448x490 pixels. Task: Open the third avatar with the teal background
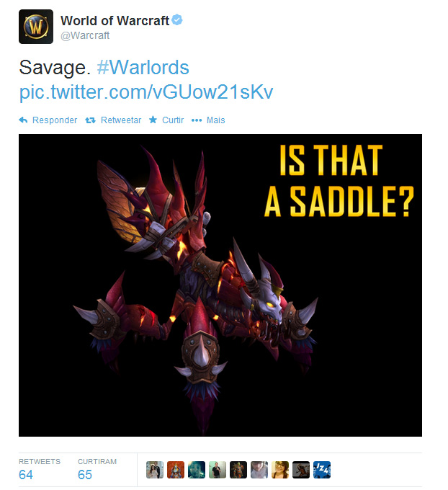[x=197, y=470]
